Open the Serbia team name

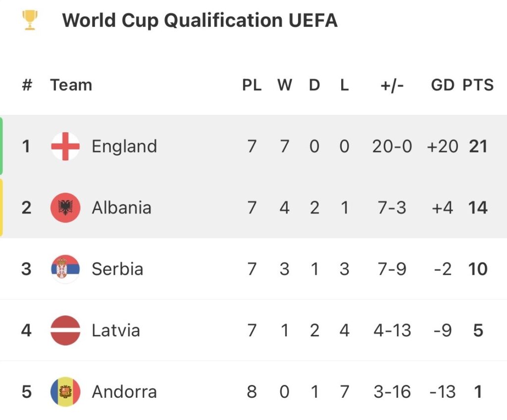coord(117,269)
